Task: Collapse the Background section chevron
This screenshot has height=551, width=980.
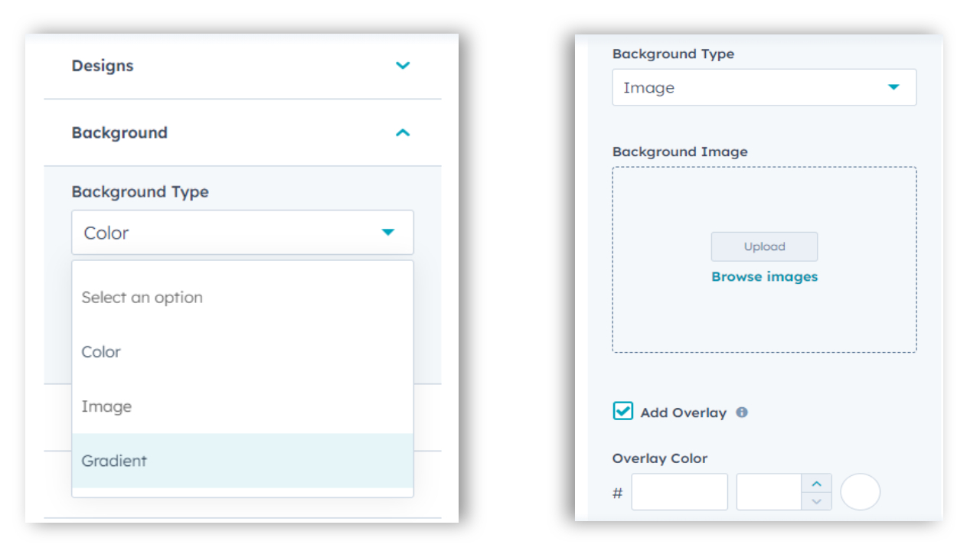Action: (x=402, y=133)
